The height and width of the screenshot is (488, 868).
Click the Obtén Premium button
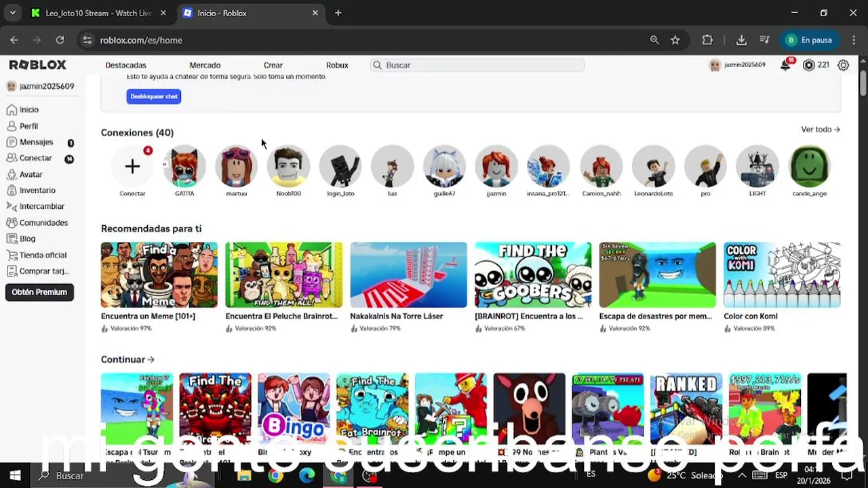tap(39, 292)
